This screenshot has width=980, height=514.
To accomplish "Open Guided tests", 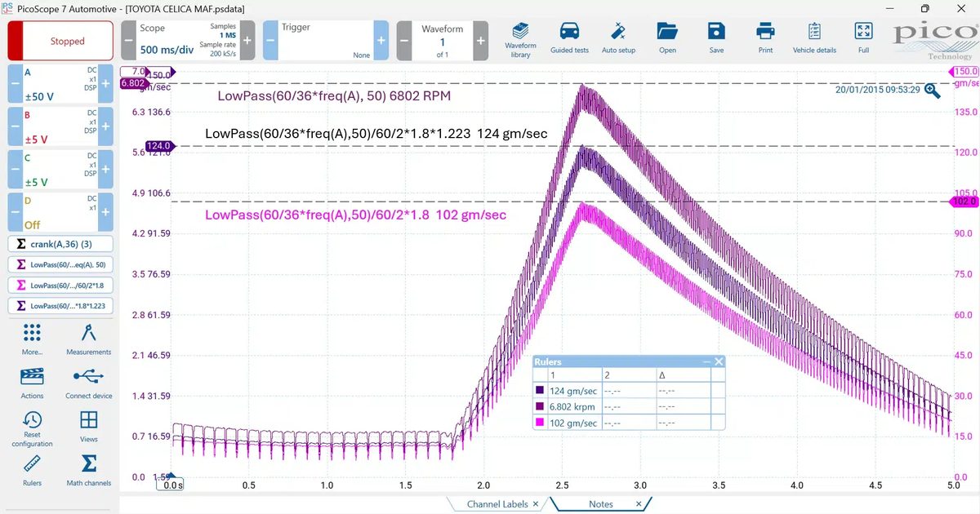I will (569, 38).
